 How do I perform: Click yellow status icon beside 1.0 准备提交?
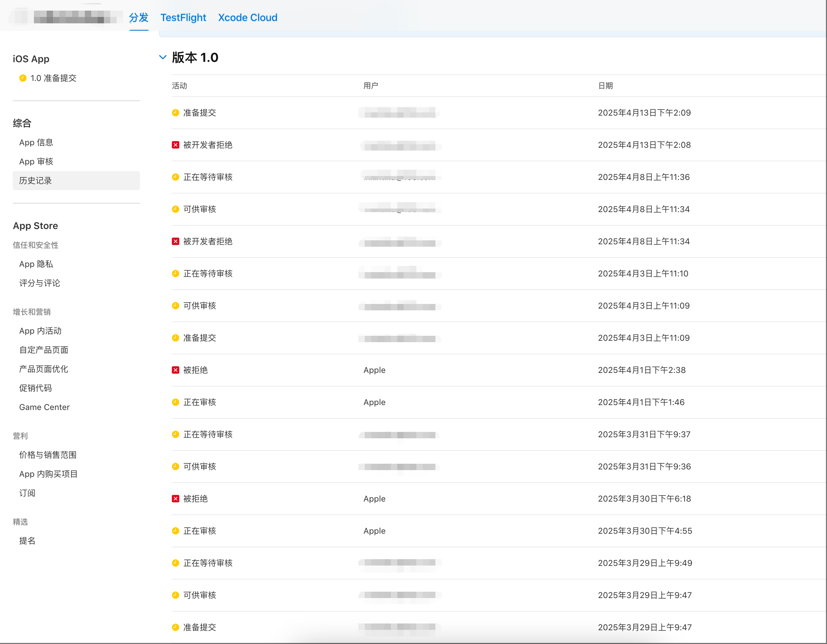tap(23, 78)
